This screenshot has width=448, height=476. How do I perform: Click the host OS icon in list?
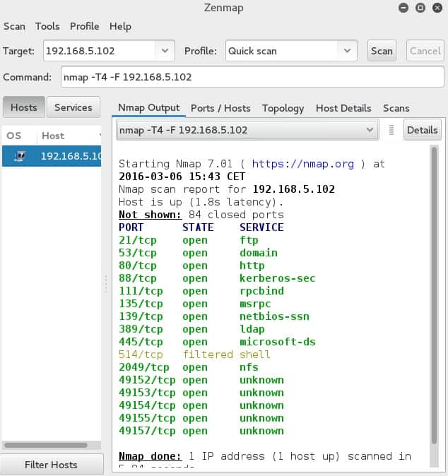click(x=20, y=156)
